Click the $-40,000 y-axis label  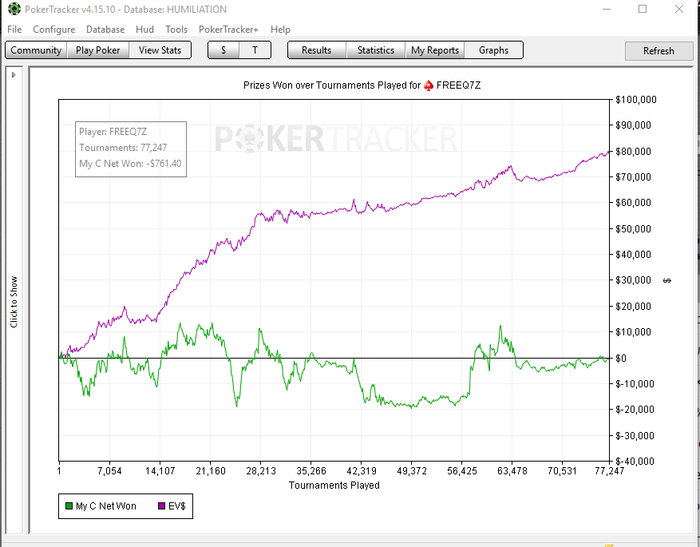[634, 461]
